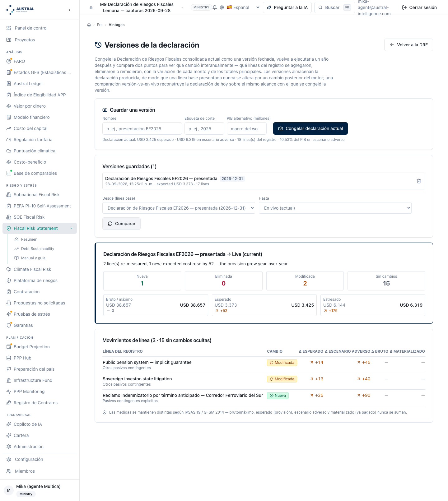Click the Eliminada count card
Viewport: 448px width, 501px height.
[224, 281]
